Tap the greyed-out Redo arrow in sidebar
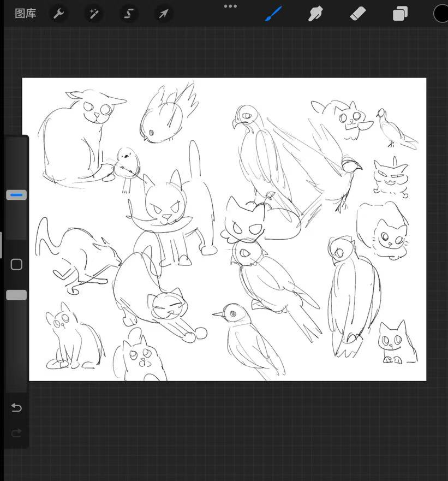 click(x=16, y=433)
